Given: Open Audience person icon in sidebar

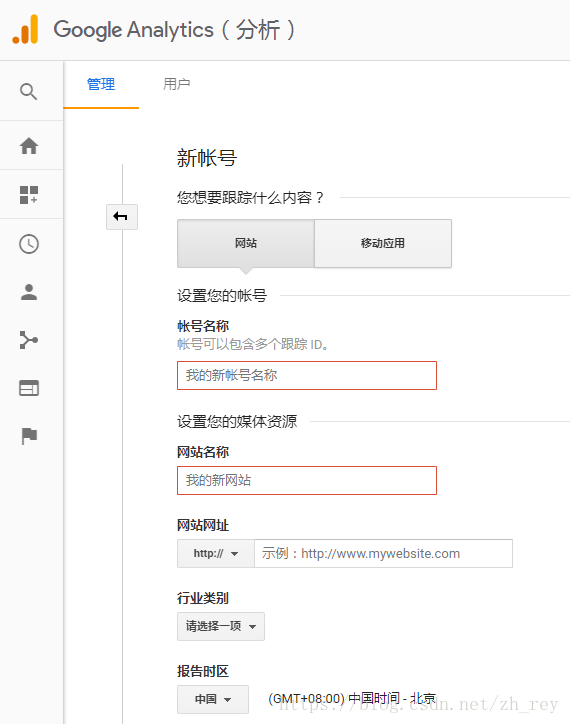Looking at the screenshot, I should 29,292.
